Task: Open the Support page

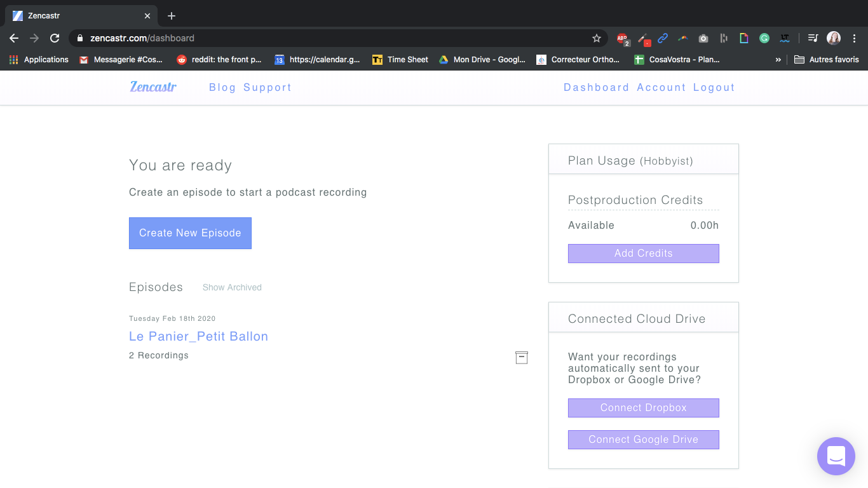Action: [268, 88]
